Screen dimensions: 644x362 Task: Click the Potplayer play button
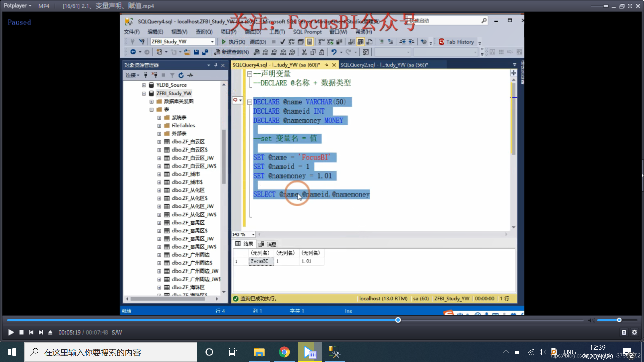tap(11, 332)
